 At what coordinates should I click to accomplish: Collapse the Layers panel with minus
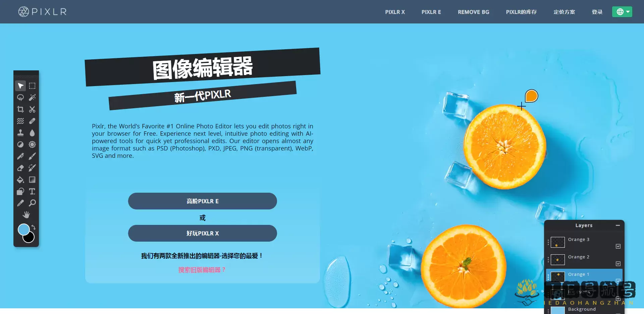click(618, 226)
